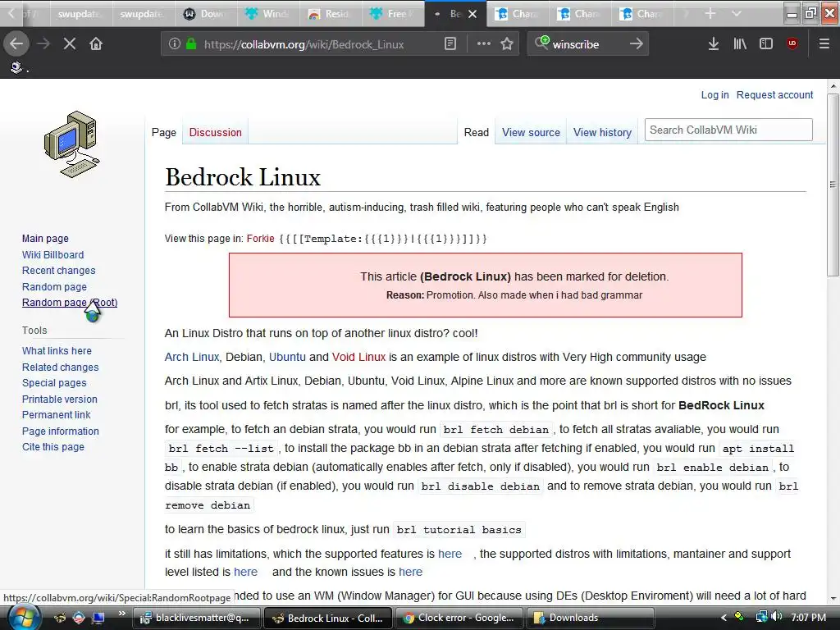The height and width of the screenshot is (630, 840).
Task: Open the Ubuntu article link
Action: tap(287, 357)
